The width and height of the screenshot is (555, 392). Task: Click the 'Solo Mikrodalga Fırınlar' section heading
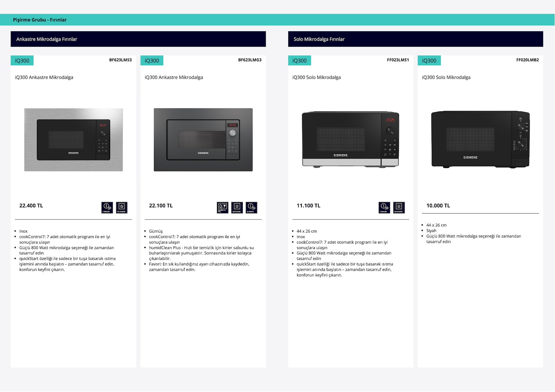(x=319, y=39)
